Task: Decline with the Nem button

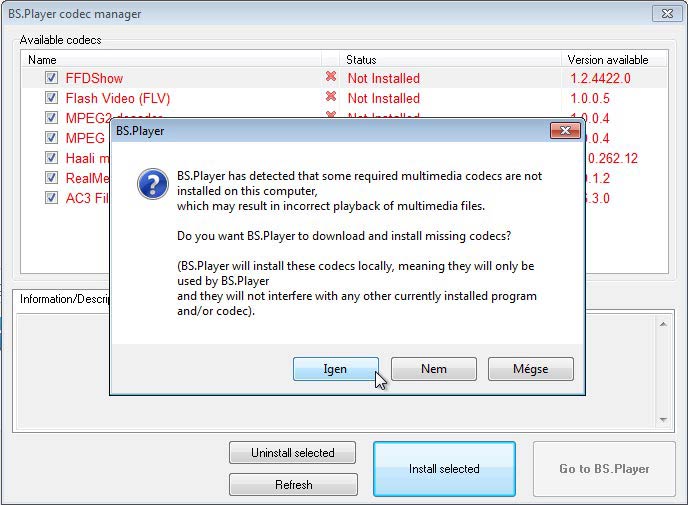Action: coord(434,369)
